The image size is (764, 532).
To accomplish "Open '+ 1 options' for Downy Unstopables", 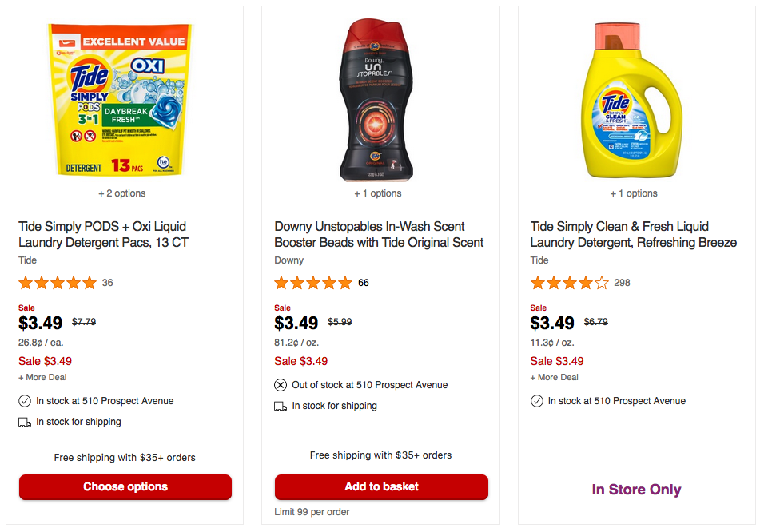I will [378, 193].
